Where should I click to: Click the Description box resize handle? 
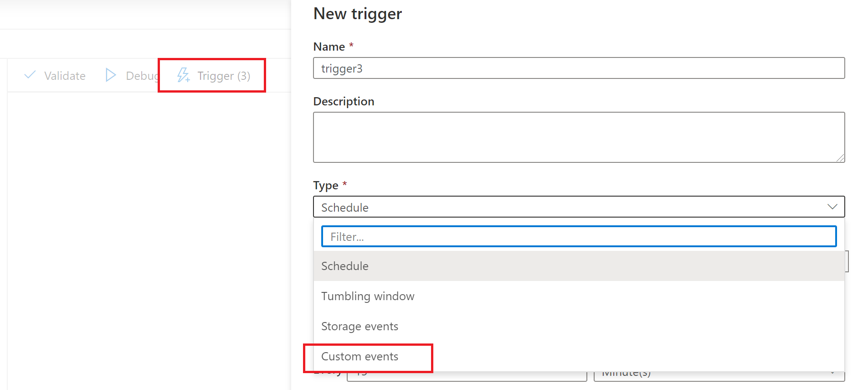tap(840, 158)
